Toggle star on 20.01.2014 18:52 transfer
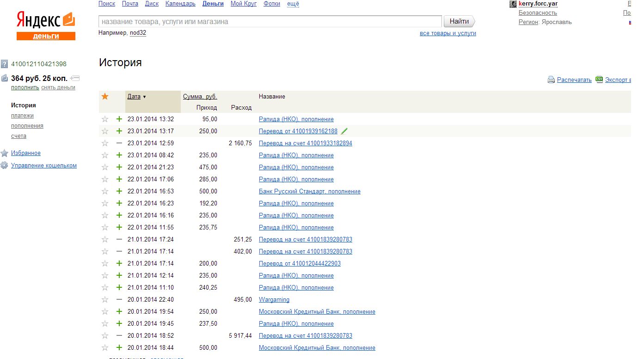 pos(105,335)
